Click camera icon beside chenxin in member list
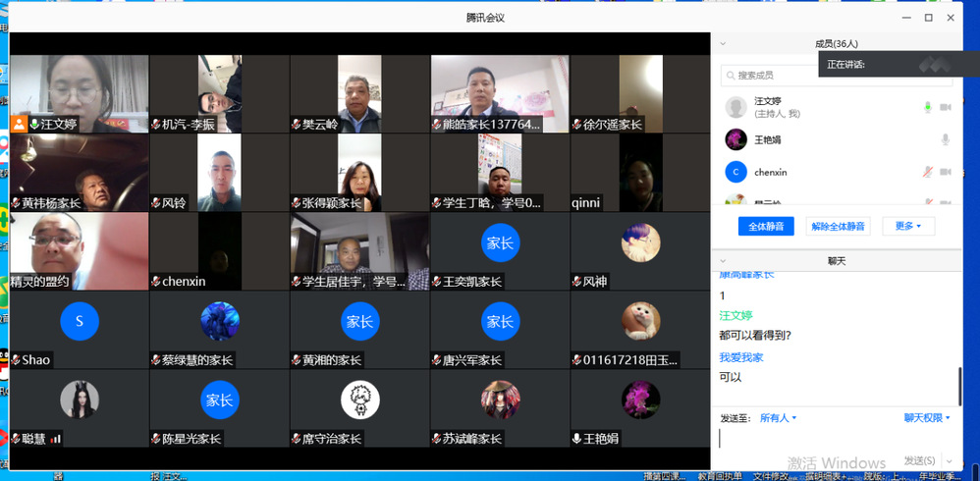The width and height of the screenshot is (980, 481). tap(946, 172)
